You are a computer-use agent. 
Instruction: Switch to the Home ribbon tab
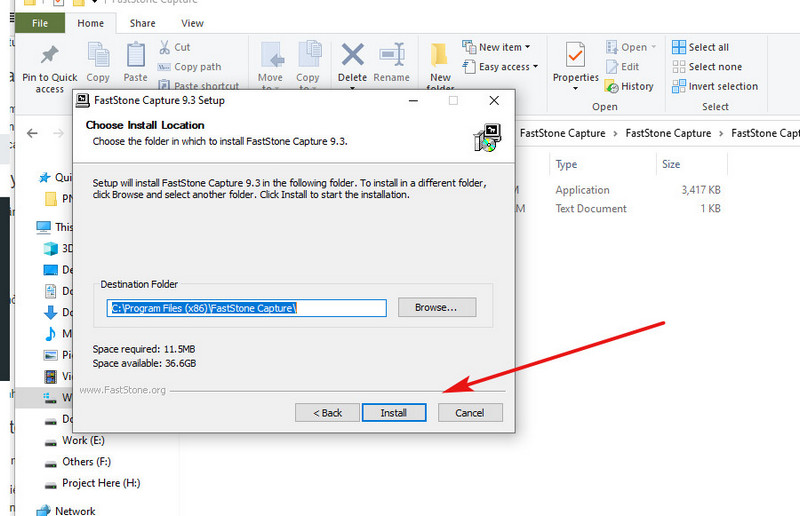[90, 23]
